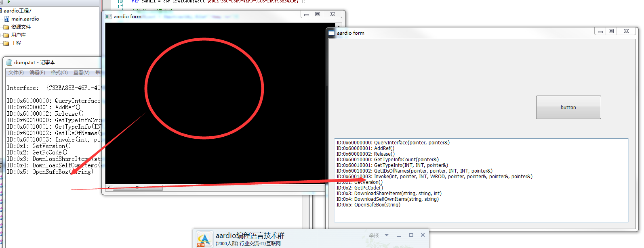Click the 举报 link in group chat window
Image resolution: width=644 pixels, height=248 pixels.
click(374, 235)
